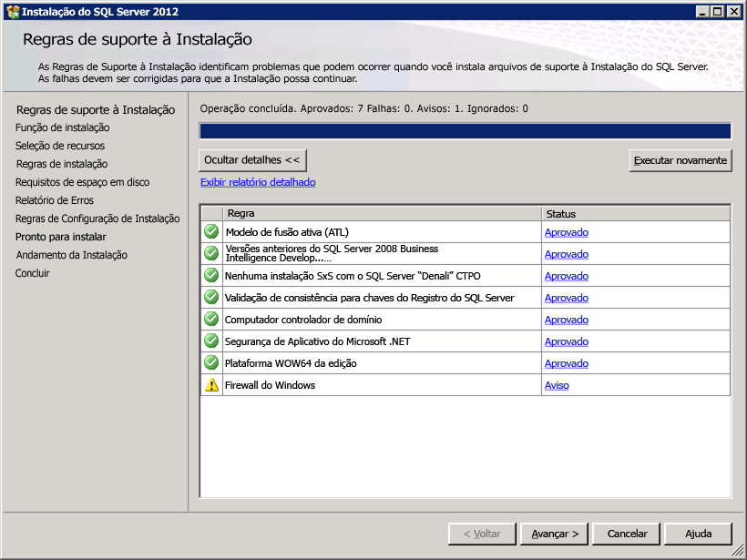This screenshot has width=747, height=560.
Task: Click warning icon next to Firewall do Windows
Action: pyautogui.click(x=210, y=385)
